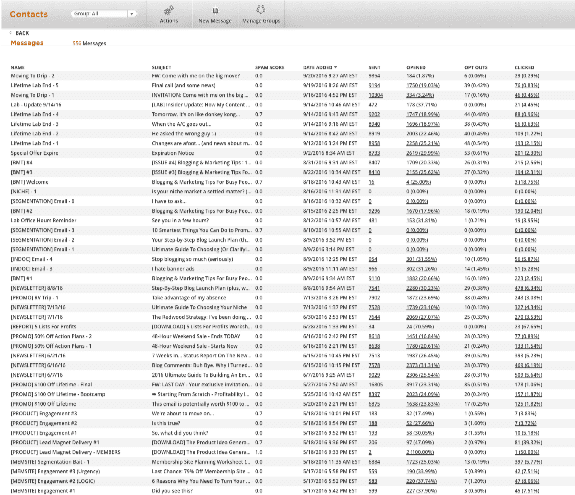Open the Manage Groups toolbar item

261,14
